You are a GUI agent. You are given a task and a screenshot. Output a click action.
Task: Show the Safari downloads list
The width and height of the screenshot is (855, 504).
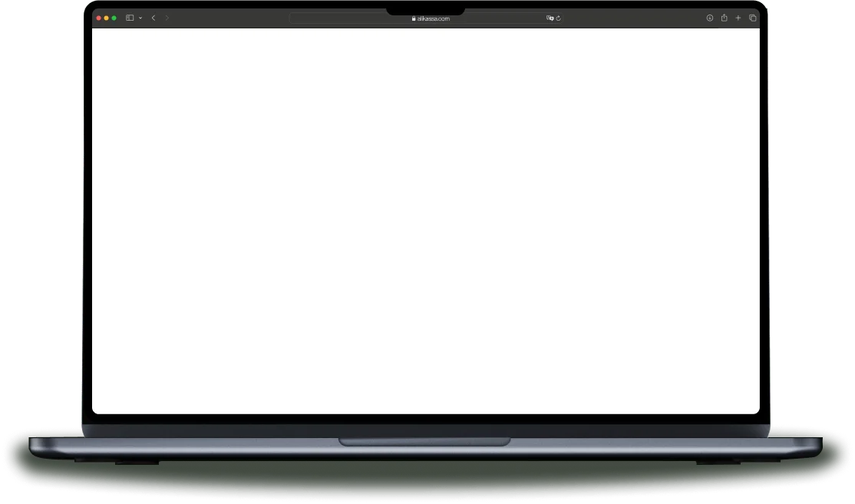coord(710,18)
